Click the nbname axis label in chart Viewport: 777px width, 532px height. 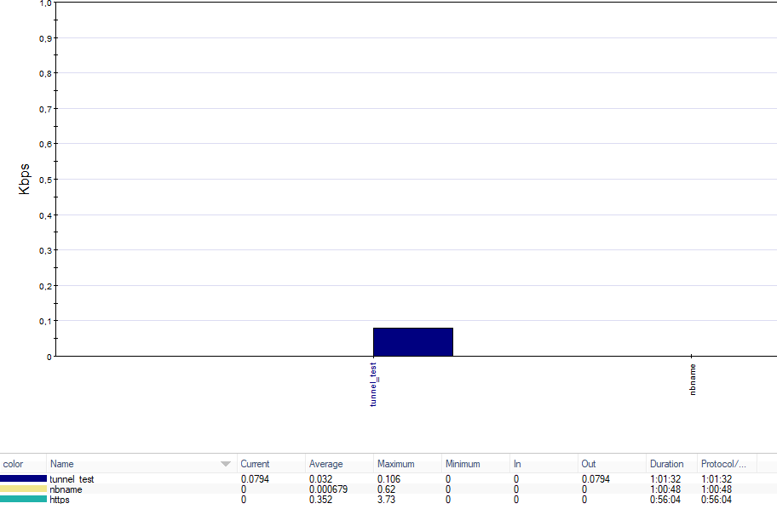[x=693, y=380]
